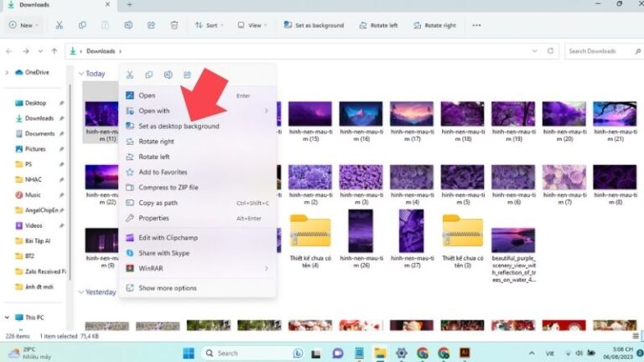
Task: Click the Delete trash icon in toolbar
Action: pyautogui.click(x=174, y=25)
